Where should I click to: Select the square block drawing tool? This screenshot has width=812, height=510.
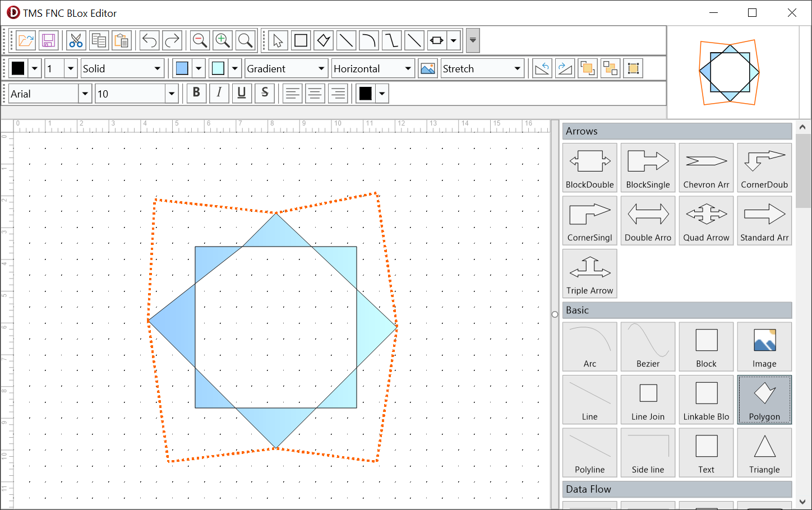(301, 40)
